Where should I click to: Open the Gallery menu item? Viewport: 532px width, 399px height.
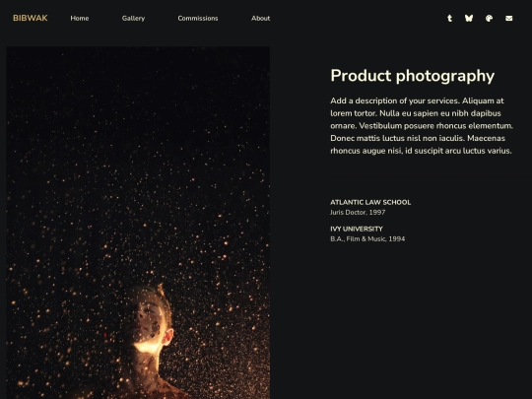point(133,19)
